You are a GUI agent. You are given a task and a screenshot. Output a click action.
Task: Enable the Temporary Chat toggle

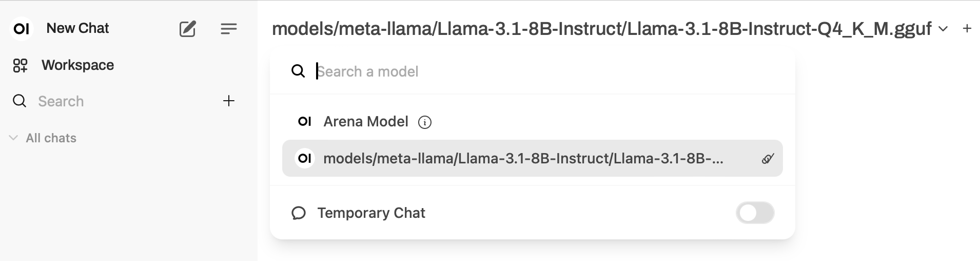(755, 213)
